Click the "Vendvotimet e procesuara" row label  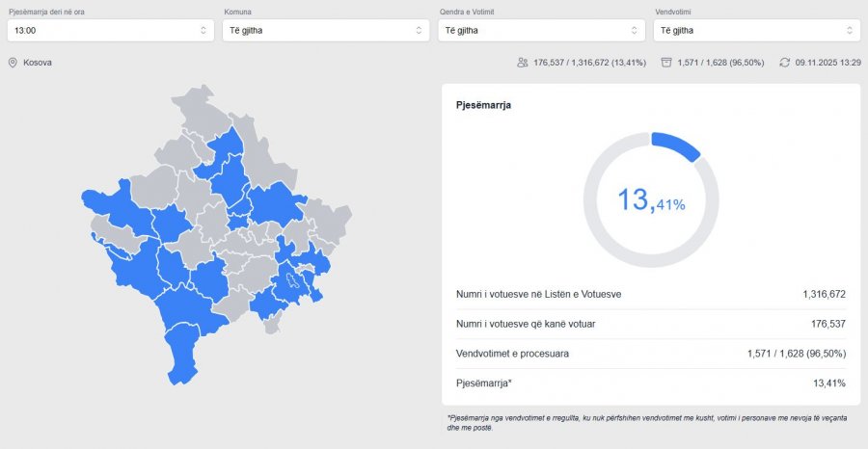pos(512,354)
